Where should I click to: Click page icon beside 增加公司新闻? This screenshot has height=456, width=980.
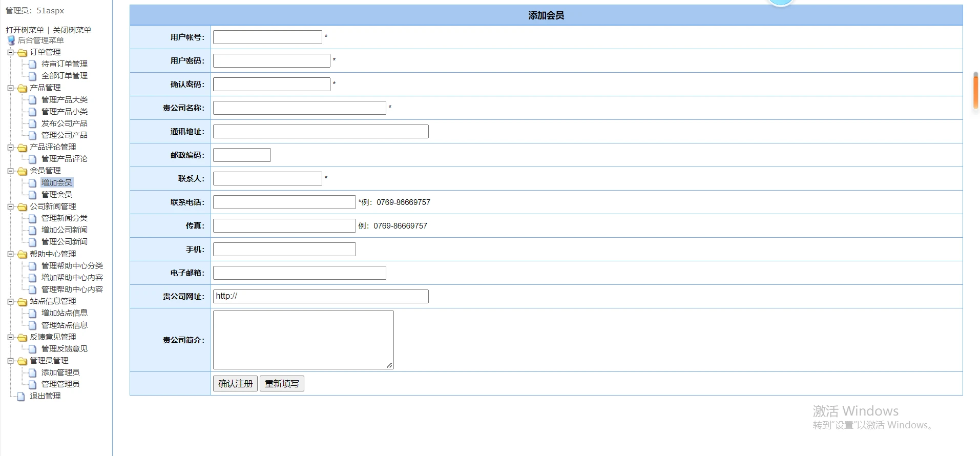pos(33,230)
